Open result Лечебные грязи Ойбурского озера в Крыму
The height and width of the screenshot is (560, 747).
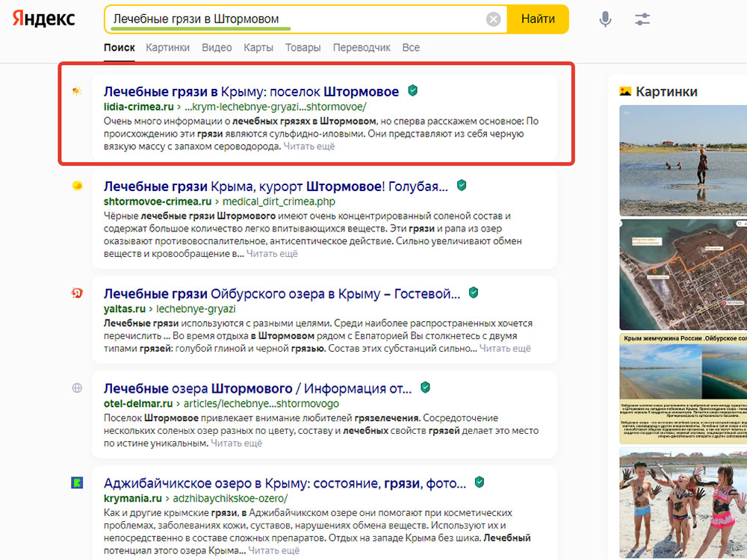[x=282, y=293]
